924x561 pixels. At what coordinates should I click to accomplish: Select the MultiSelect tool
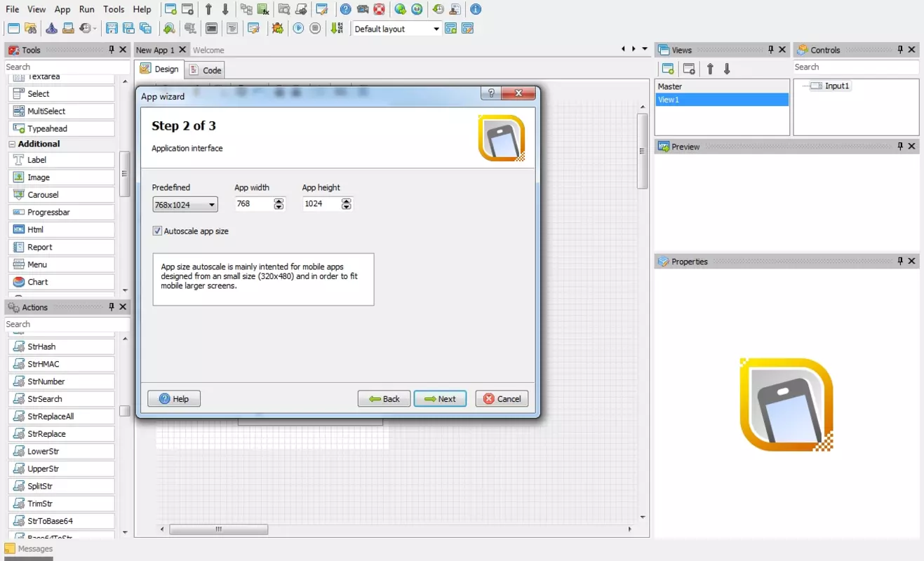click(x=62, y=111)
